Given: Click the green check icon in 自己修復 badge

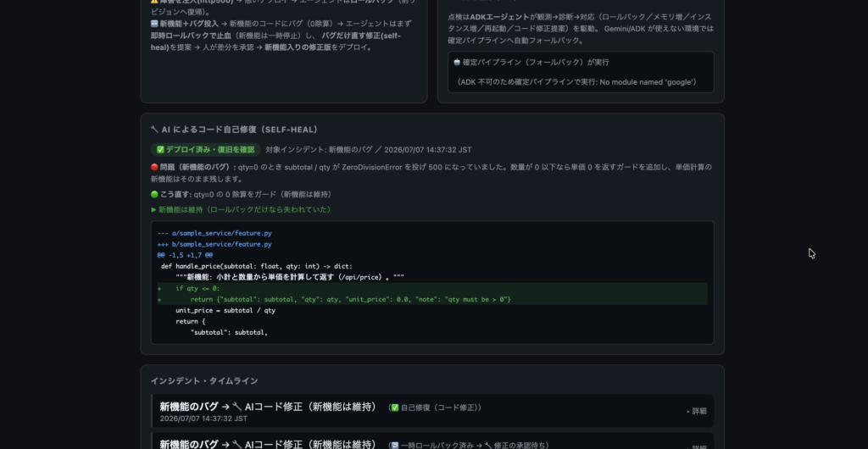Looking at the screenshot, I should [x=395, y=407].
